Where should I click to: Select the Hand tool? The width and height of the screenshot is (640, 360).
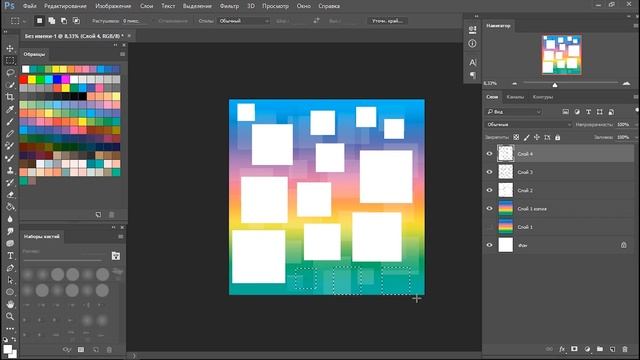click(x=10, y=304)
